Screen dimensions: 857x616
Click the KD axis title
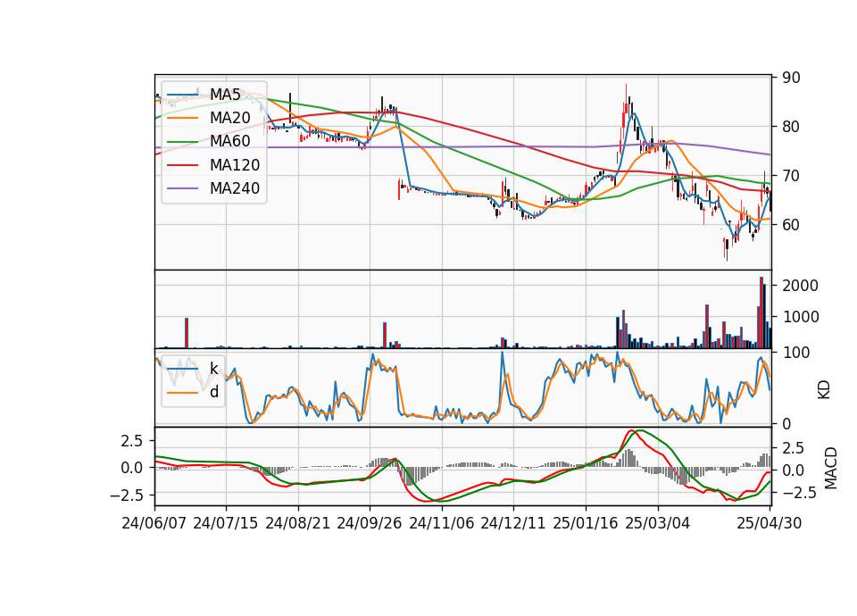(x=824, y=389)
